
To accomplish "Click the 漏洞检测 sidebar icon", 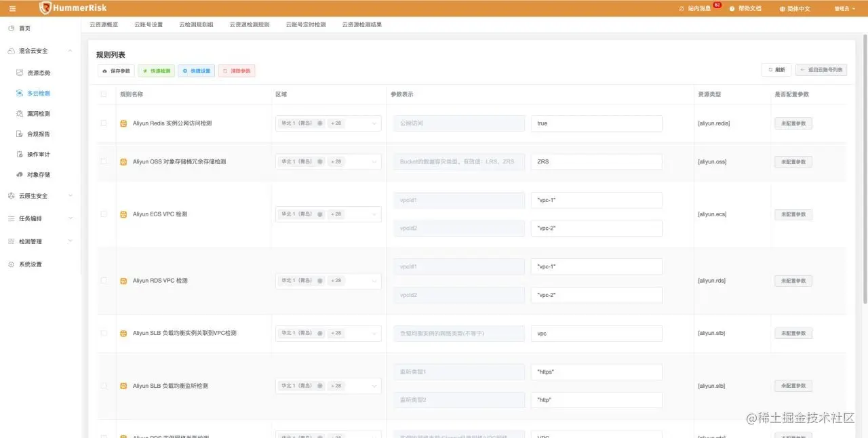I will tap(20, 113).
